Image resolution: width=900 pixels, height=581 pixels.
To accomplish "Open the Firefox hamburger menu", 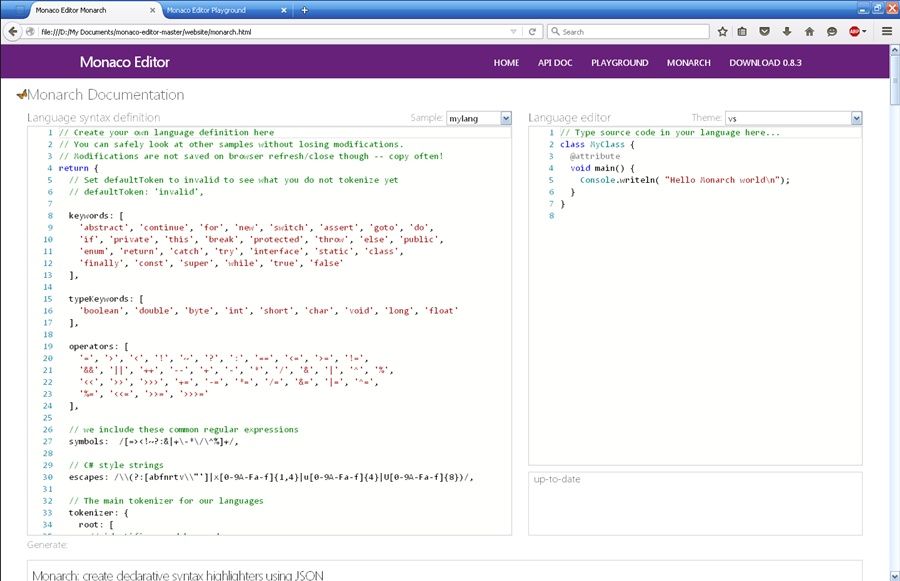I will coord(887,32).
